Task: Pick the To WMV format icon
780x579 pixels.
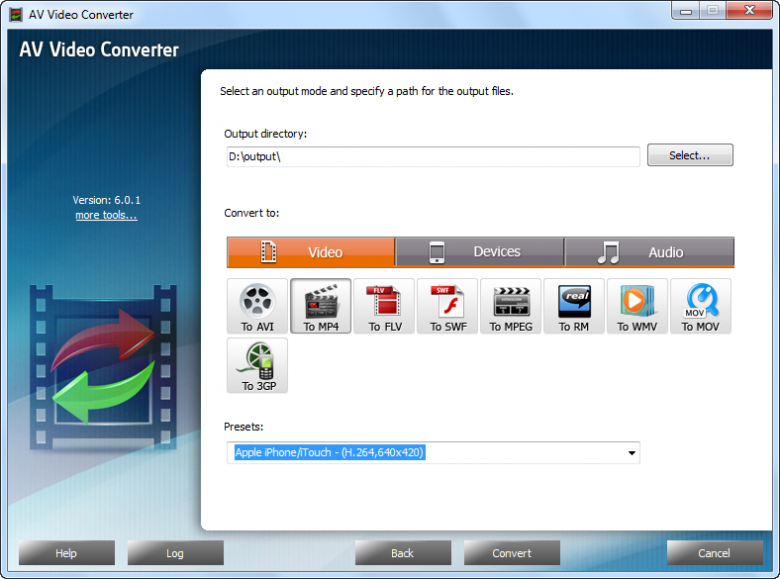Action: point(637,306)
